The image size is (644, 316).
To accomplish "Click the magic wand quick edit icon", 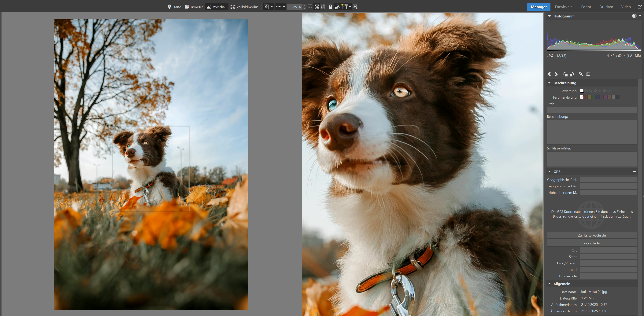I will coord(581,74).
